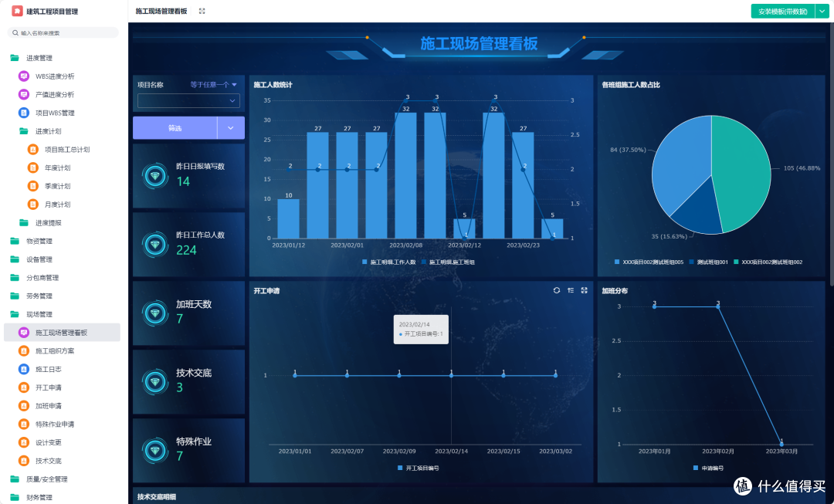Screen dimensions: 834x504
Task: Click the diamond icon on 技术交底 card
Action: pyautogui.click(x=155, y=382)
